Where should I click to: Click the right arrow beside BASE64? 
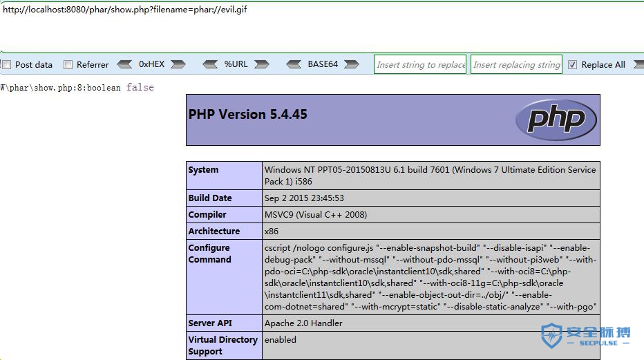click(352, 64)
